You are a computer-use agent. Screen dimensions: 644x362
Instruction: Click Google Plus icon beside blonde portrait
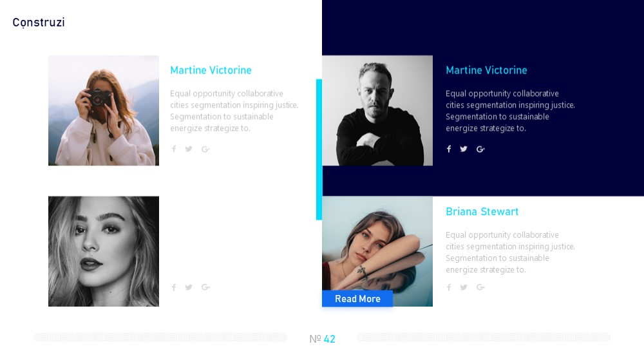pyautogui.click(x=206, y=287)
